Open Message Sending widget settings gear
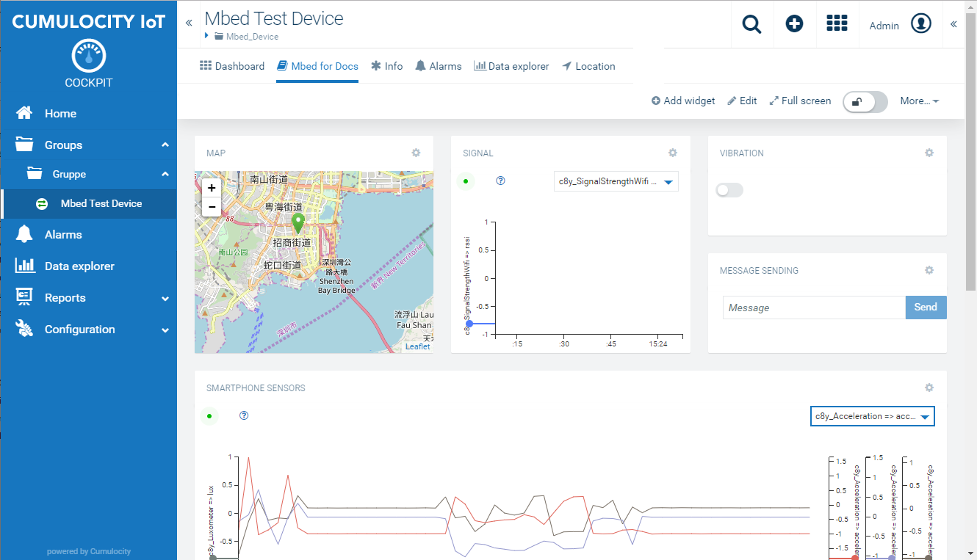 tap(929, 270)
